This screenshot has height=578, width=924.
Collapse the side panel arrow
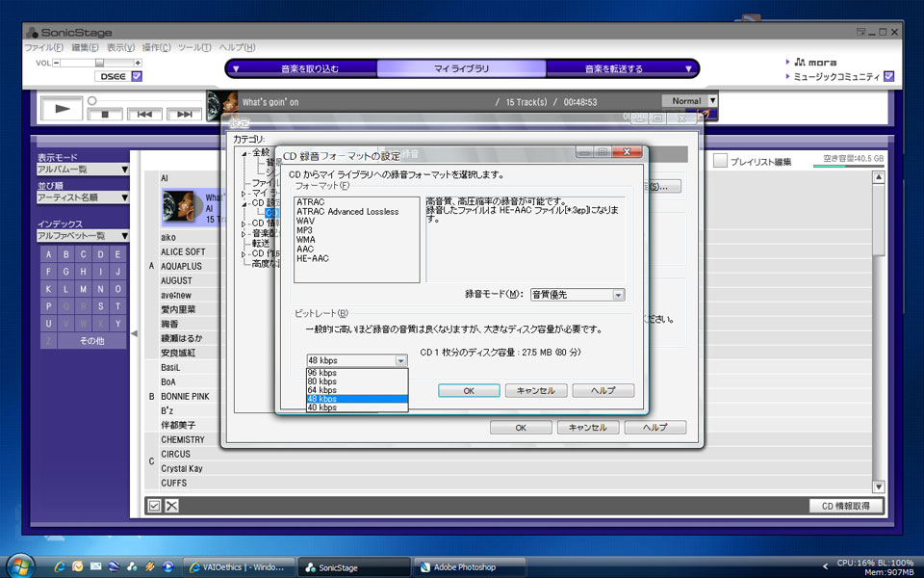[135, 334]
